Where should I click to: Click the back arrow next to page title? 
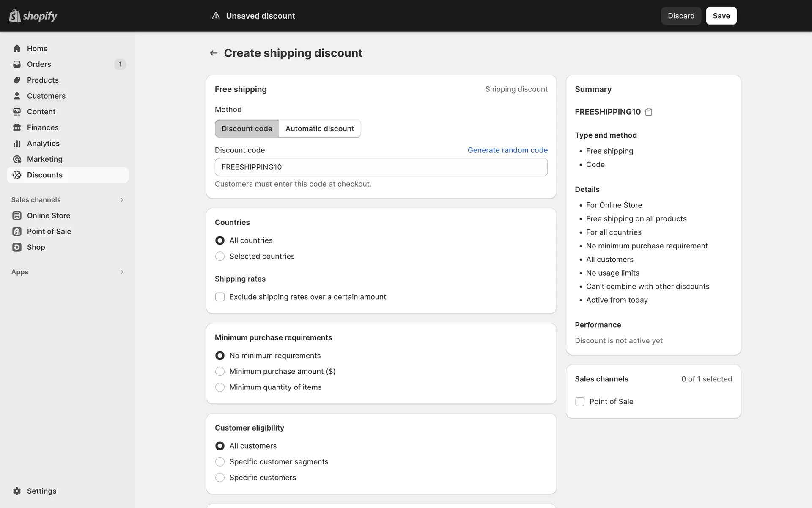(214, 53)
